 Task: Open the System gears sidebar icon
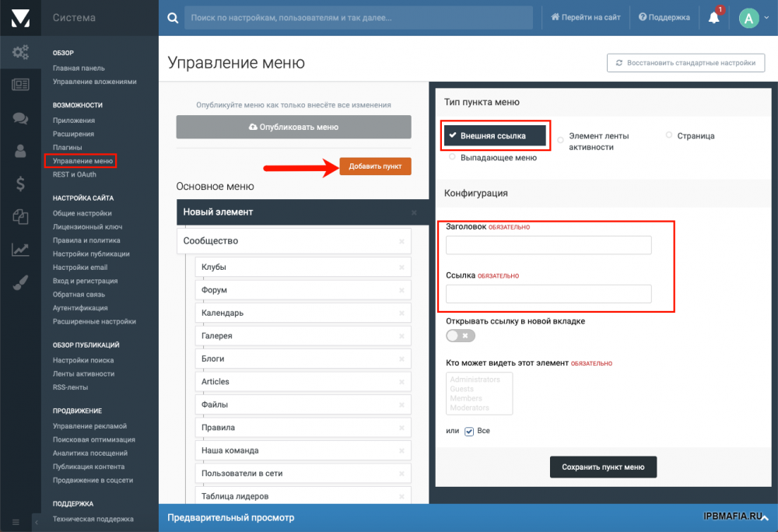[20, 52]
